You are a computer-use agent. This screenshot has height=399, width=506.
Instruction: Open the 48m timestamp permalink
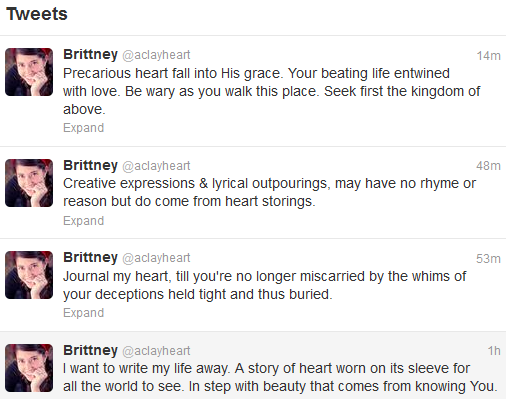pyautogui.click(x=488, y=166)
